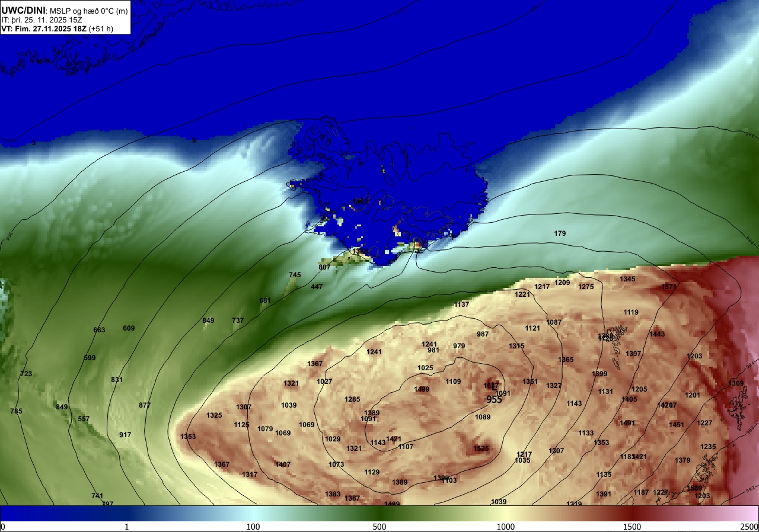The height and width of the screenshot is (532, 759).
Task: Click the 745 value southwest of Iceland
Action: (295, 275)
